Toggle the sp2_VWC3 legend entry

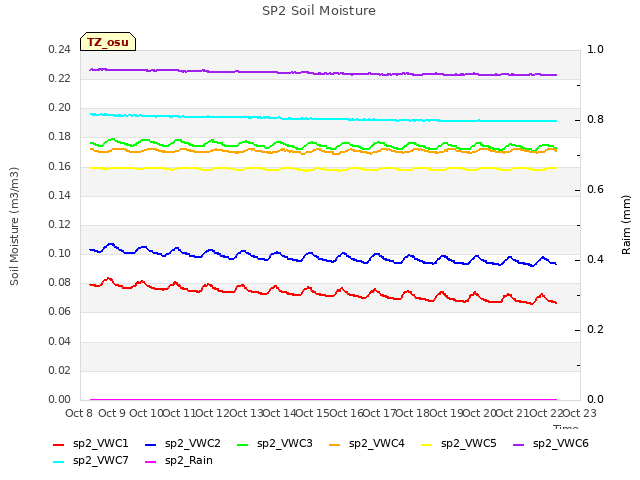point(275,444)
